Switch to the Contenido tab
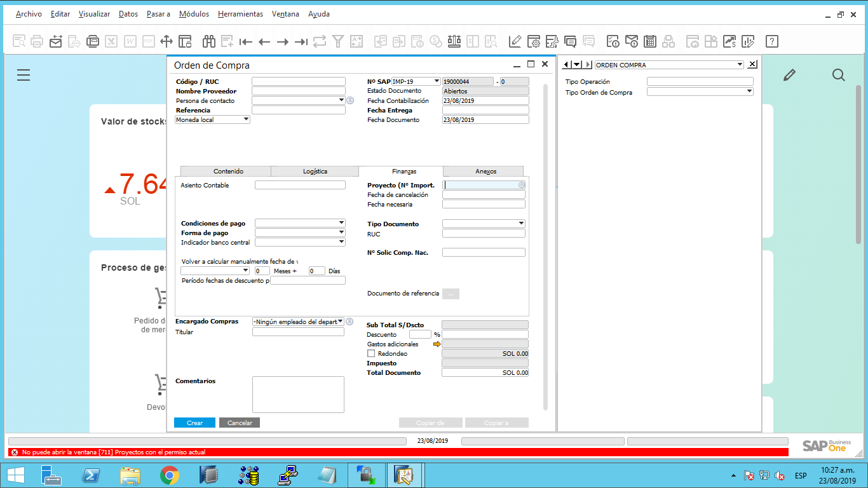The height and width of the screenshot is (488, 868). (228, 172)
